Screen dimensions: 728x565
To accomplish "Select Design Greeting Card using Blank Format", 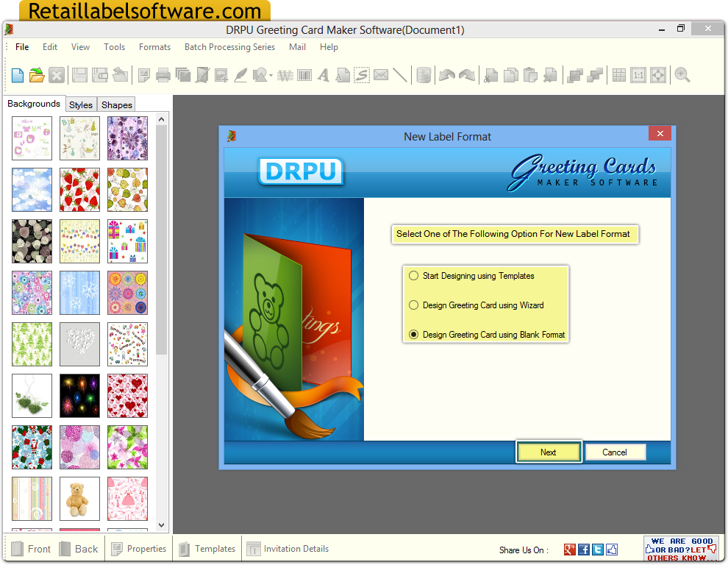I will click(x=487, y=335).
